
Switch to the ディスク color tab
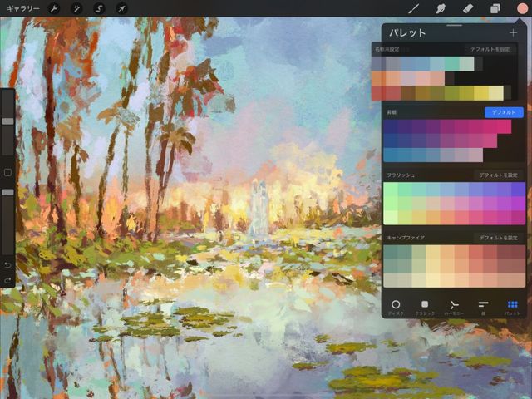pos(396,308)
